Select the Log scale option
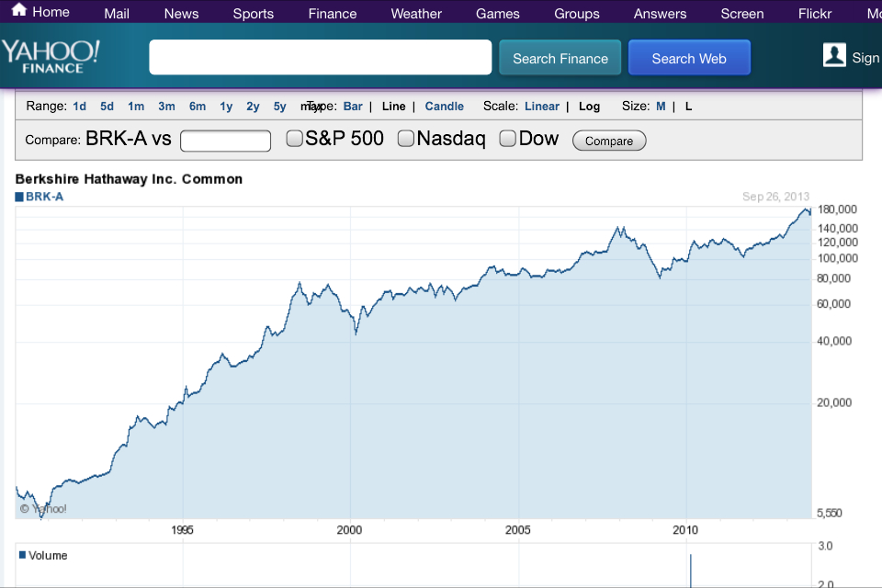The width and height of the screenshot is (882, 588). [590, 107]
